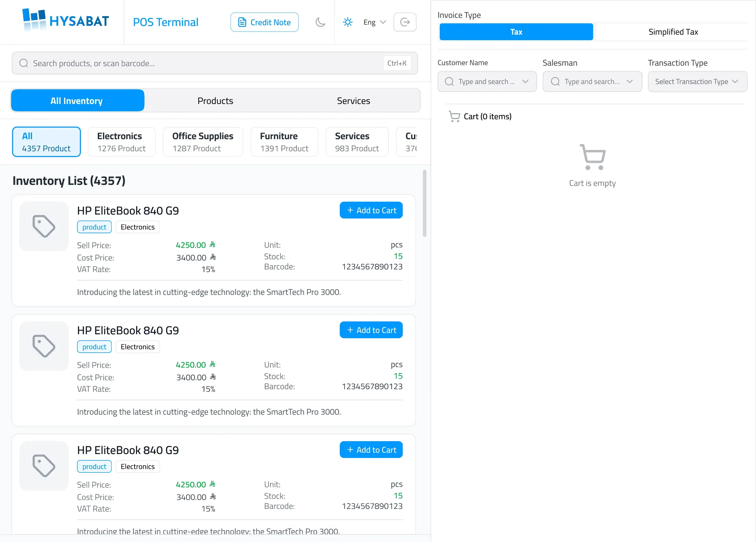Click the HYSABAT logo
This screenshot has height=542, width=756.
click(65, 20)
